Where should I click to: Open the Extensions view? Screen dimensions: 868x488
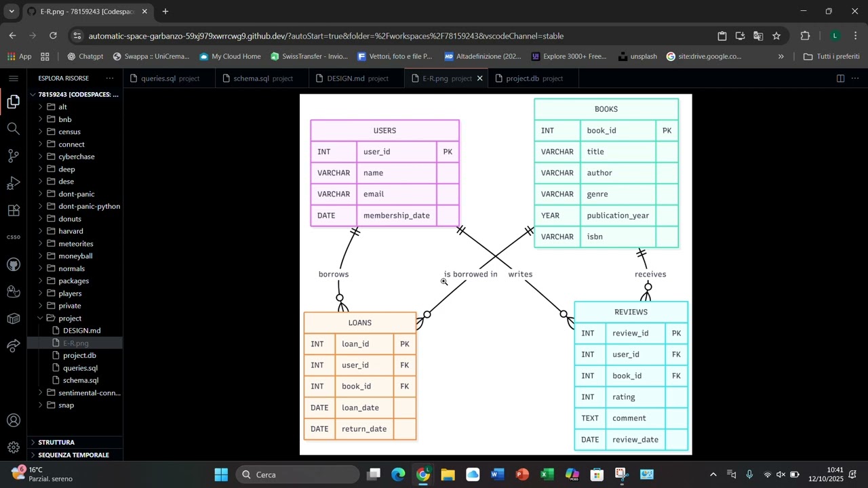[14, 210]
